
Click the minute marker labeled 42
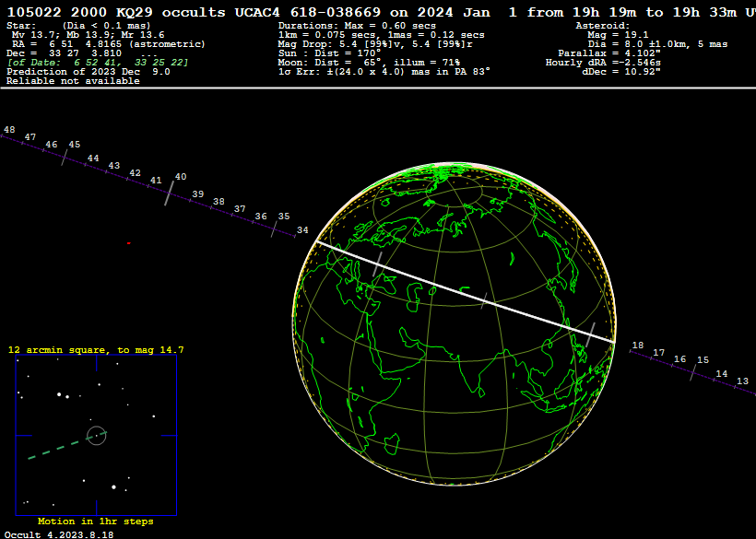[x=135, y=173]
